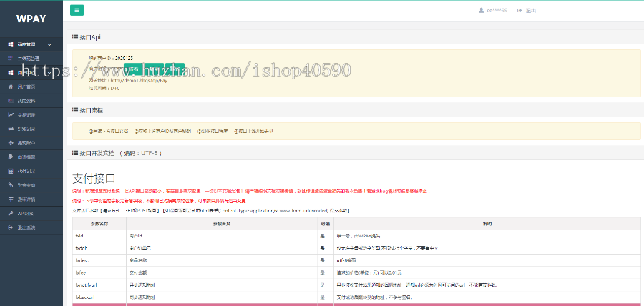Image resolution: width=644 pixels, height=306 pixels.
Task: Toggle the green hamburger sidebar button
Action: (x=77, y=10)
